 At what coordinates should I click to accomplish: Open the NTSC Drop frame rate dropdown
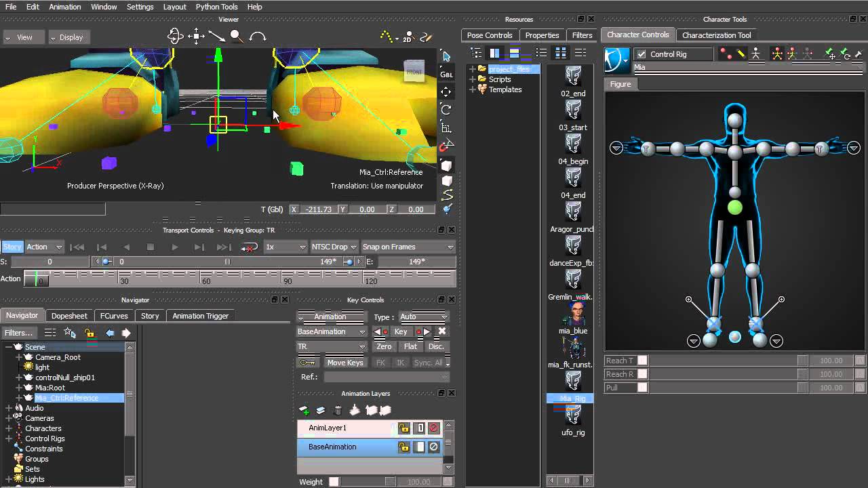click(x=333, y=247)
